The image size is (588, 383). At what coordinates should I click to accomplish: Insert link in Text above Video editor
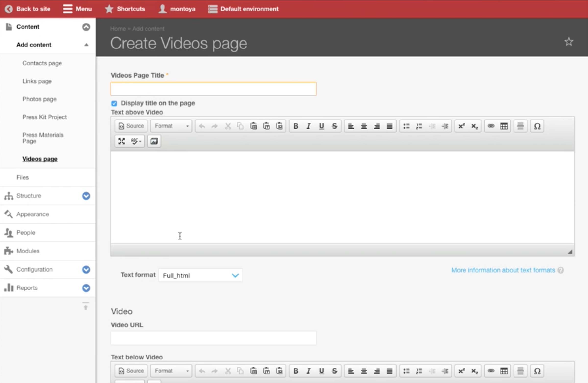tap(491, 126)
